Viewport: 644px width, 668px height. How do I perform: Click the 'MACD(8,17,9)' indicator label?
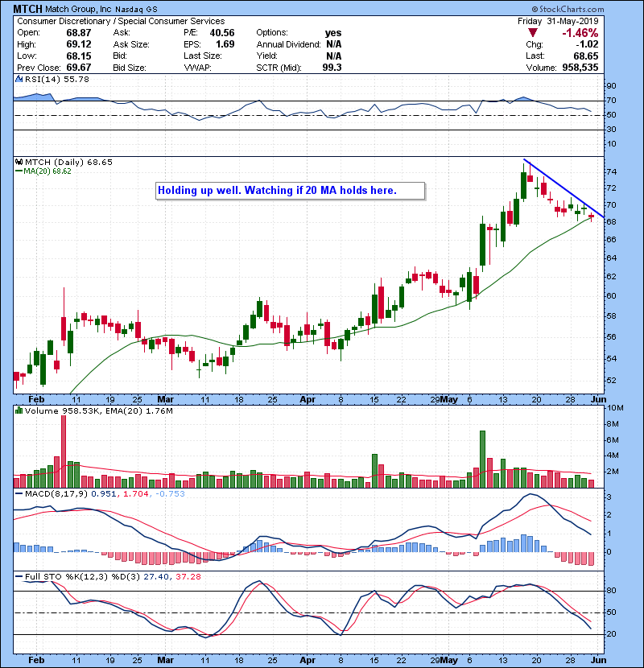coord(57,494)
